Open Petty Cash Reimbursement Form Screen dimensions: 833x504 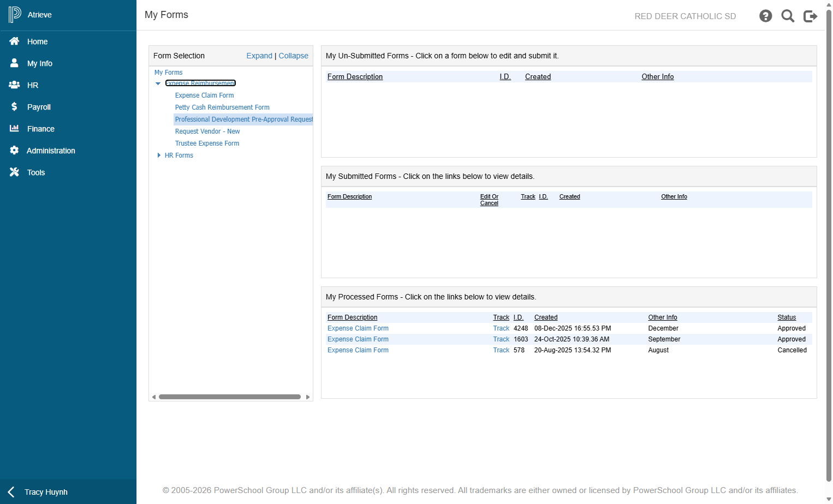click(222, 107)
